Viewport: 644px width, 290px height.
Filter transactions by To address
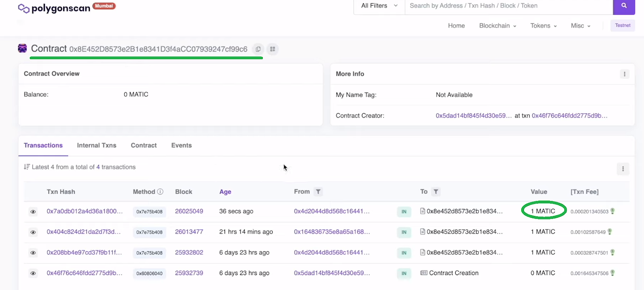coord(436,192)
